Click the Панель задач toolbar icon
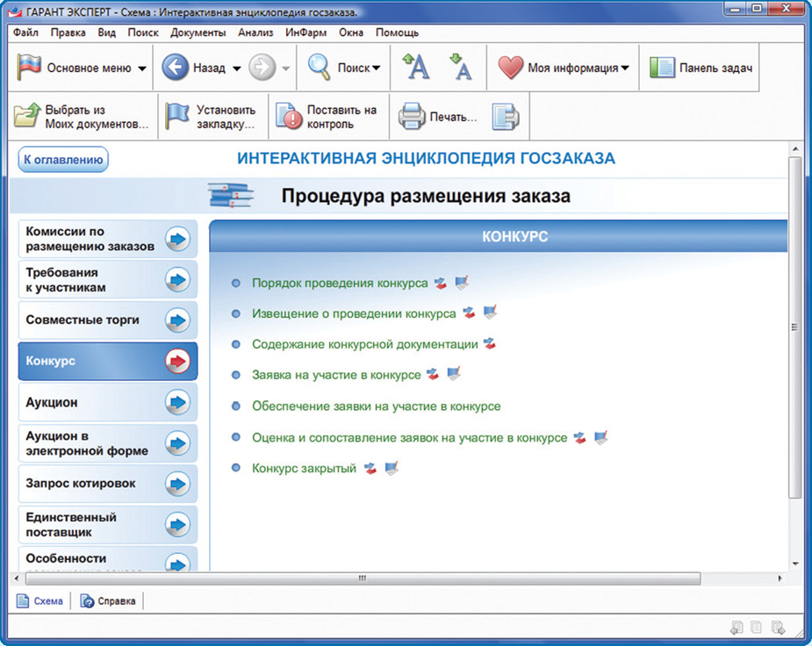 [x=662, y=68]
